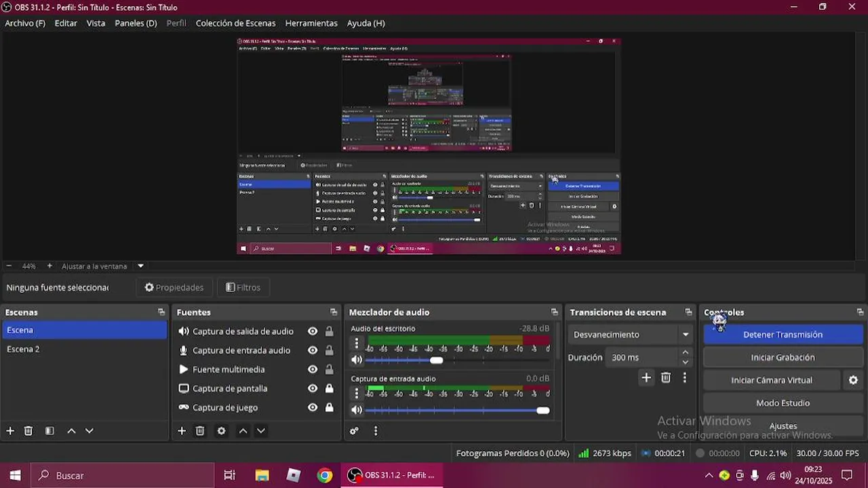Increase transition duration with up arrow
The height and width of the screenshot is (488, 868).
[x=685, y=352]
